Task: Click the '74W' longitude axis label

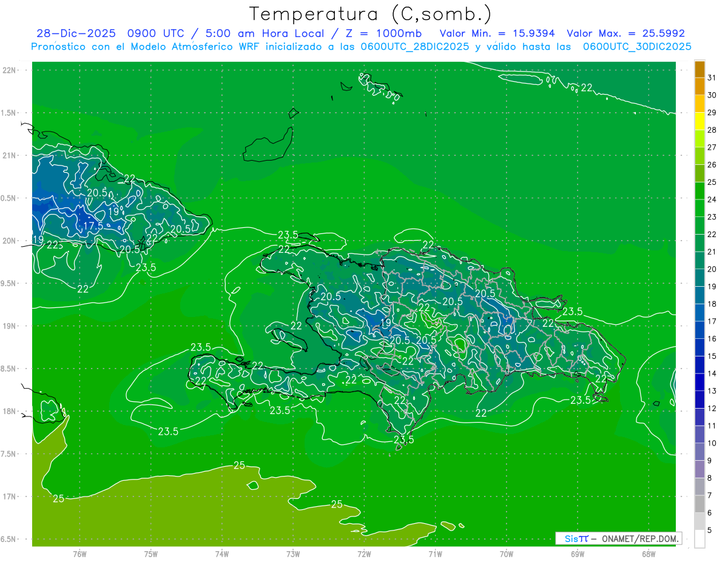Action: point(222,554)
